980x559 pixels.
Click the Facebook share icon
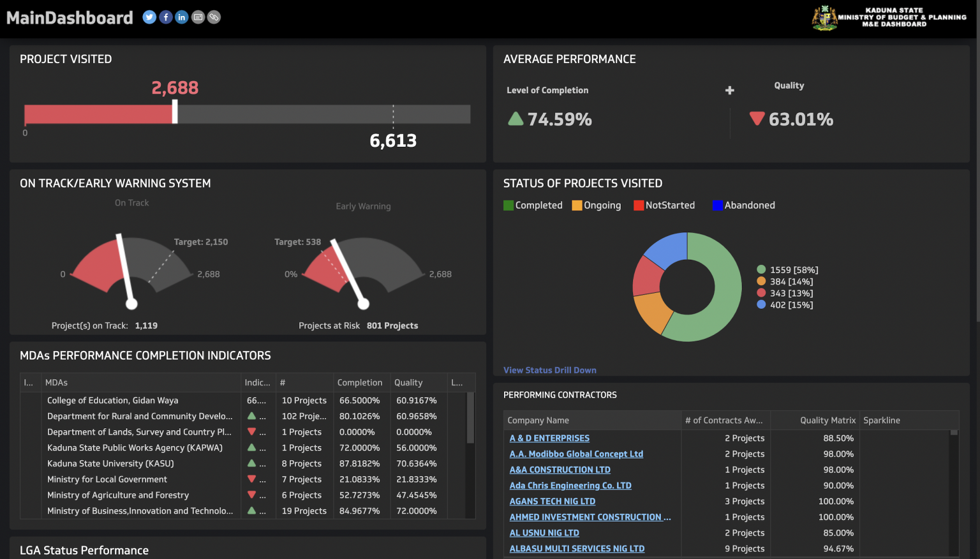166,17
